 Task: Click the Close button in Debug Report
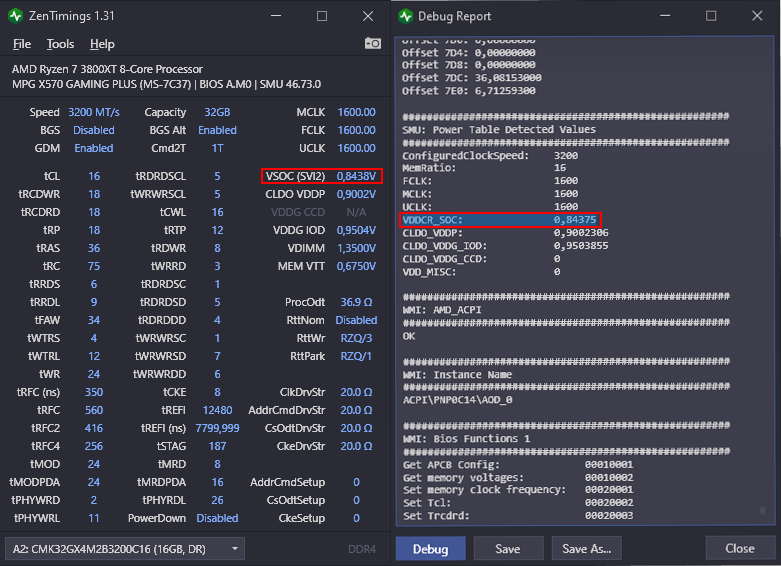(x=740, y=549)
